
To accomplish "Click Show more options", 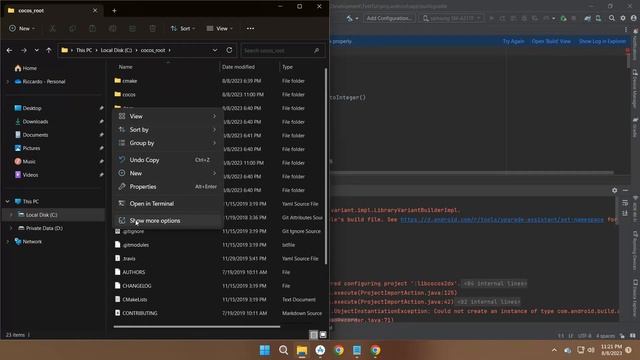I will pos(168,220).
